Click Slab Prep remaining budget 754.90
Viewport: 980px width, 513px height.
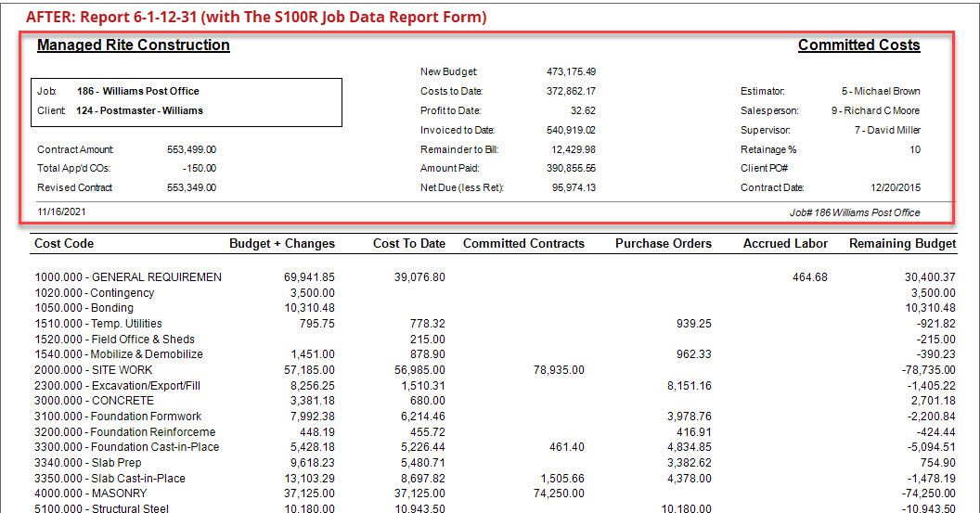937,462
